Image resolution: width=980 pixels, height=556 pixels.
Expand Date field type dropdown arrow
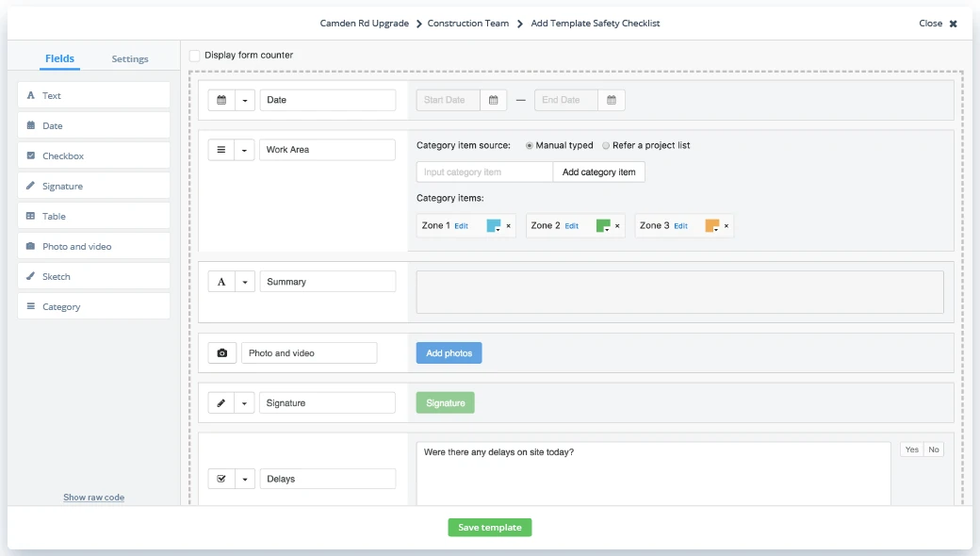click(245, 100)
